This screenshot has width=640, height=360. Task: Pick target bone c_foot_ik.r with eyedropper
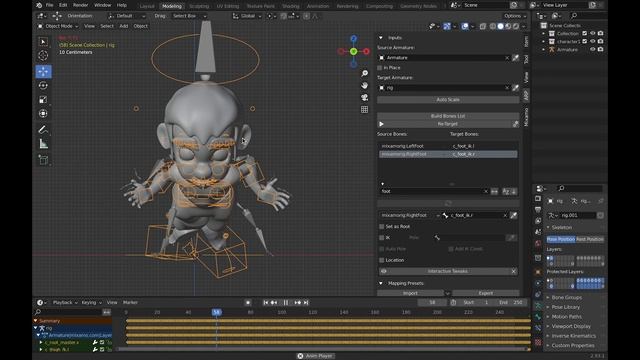[x=513, y=215]
